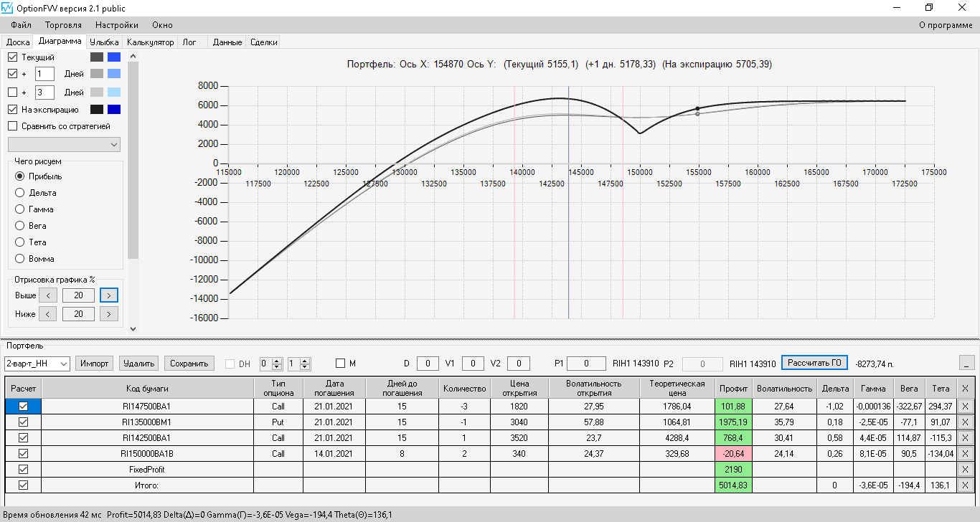This screenshot has height=522, width=980.
Task: Click the Профит column header
Action: point(733,388)
